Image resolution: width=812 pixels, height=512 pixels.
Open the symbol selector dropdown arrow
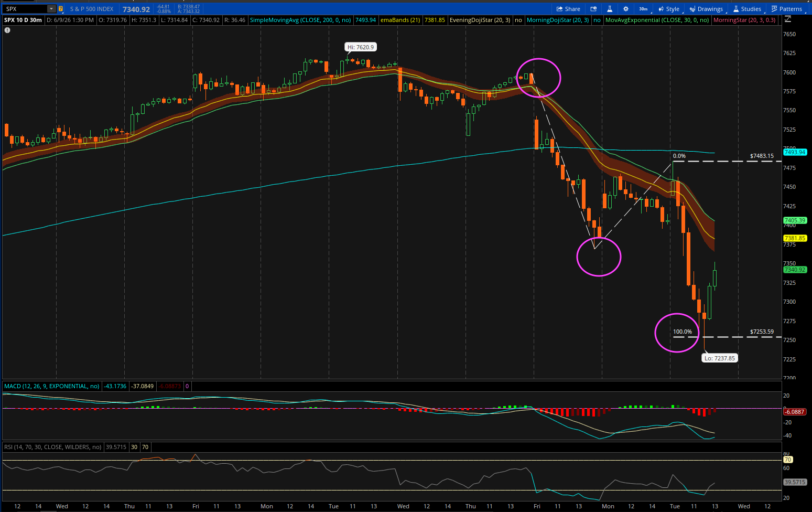click(x=51, y=9)
